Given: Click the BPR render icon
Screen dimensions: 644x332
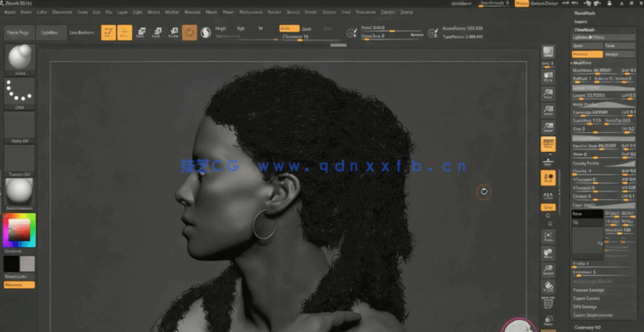Looking at the screenshot, I should [549, 52].
